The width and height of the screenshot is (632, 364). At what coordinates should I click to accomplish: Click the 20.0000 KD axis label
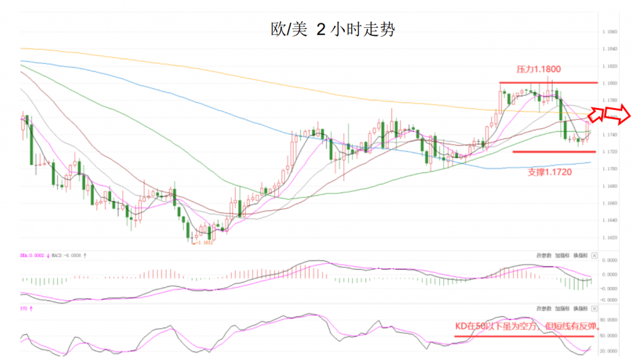[x=609, y=351]
